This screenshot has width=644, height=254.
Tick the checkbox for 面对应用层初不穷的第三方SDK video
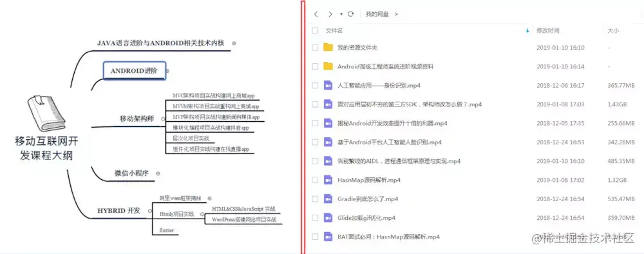click(315, 104)
